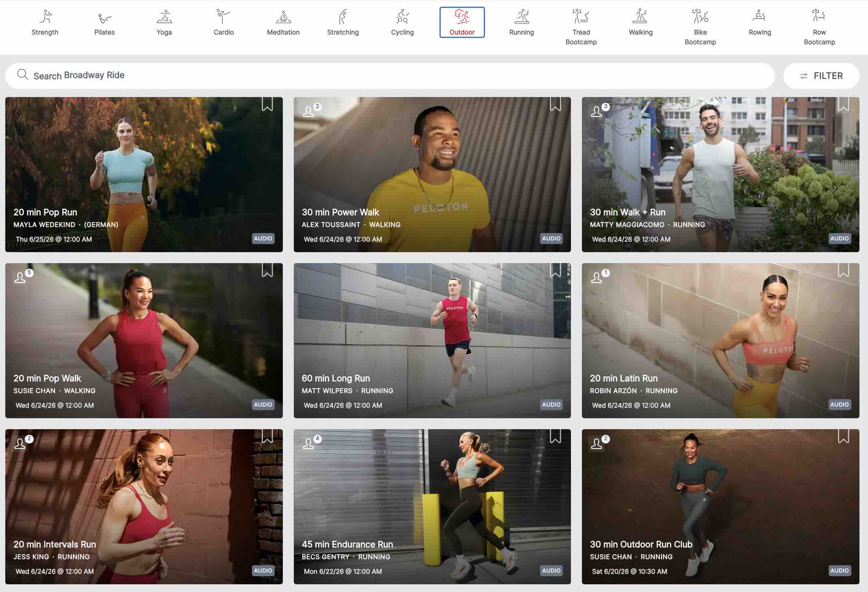This screenshot has width=868, height=592.
Task: Select the Stretching category
Action: pos(343,22)
